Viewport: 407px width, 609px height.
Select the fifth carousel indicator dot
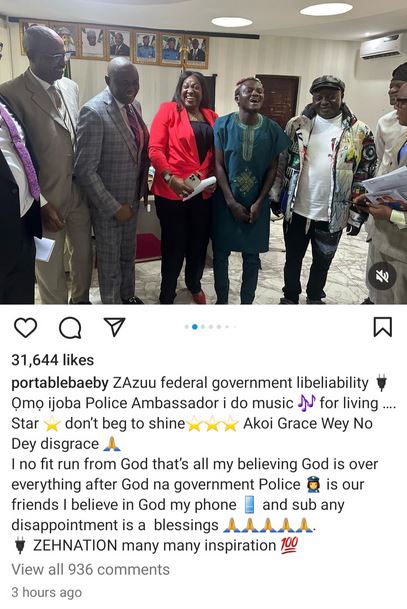click(219, 327)
